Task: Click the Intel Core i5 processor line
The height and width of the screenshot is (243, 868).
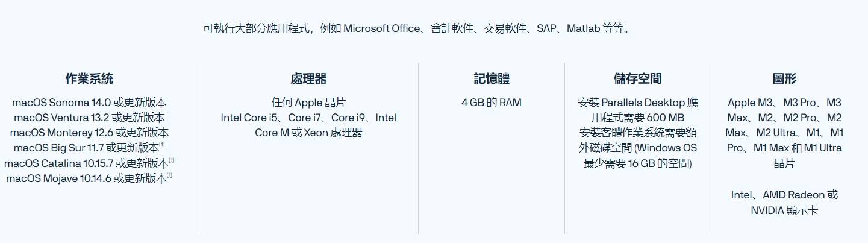Action: click(308, 118)
